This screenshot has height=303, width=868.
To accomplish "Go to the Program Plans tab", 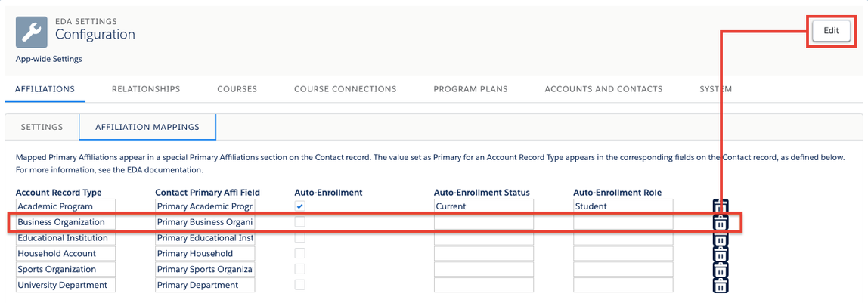I will pos(470,89).
